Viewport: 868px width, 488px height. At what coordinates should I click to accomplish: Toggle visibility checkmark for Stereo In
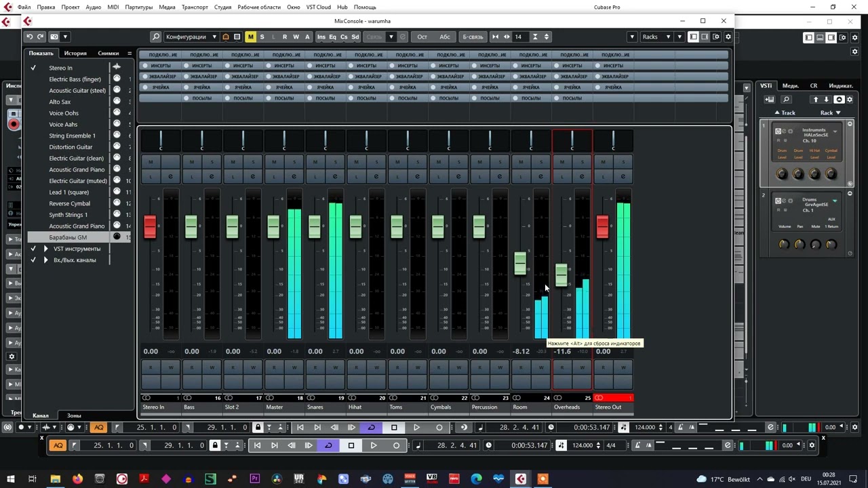(x=33, y=68)
